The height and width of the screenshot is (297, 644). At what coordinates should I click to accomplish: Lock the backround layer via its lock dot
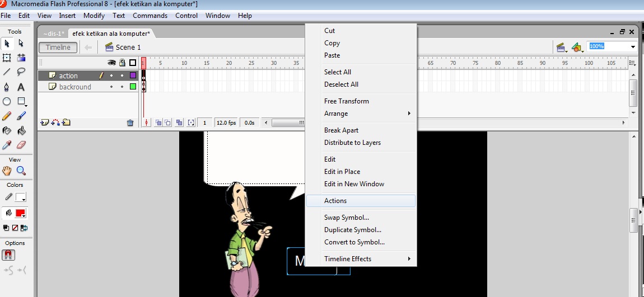coord(122,87)
